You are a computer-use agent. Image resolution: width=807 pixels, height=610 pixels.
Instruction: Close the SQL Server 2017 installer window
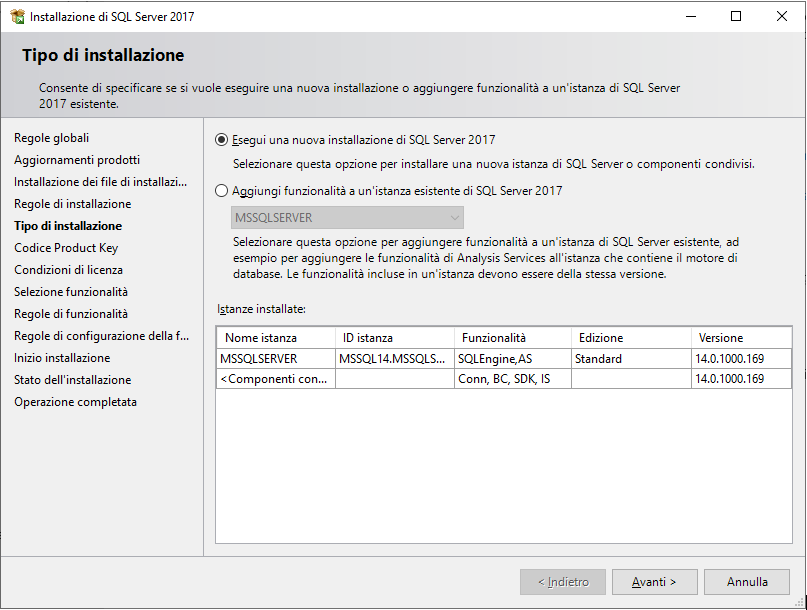point(781,16)
